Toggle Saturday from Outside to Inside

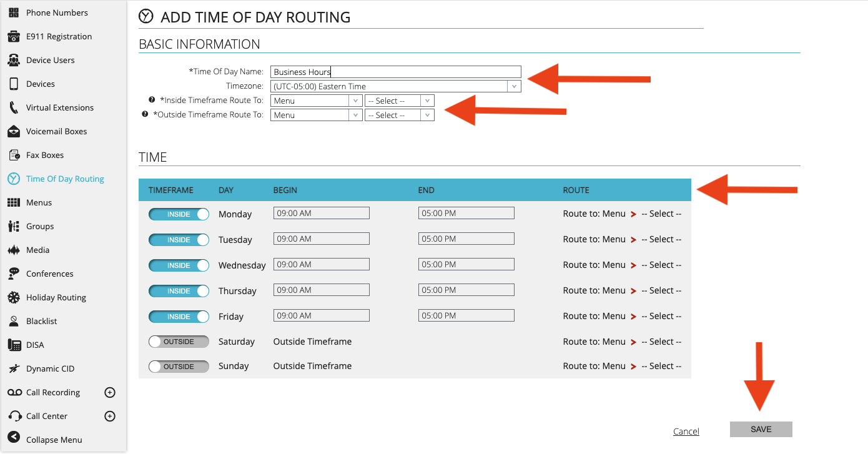coord(179,341)
